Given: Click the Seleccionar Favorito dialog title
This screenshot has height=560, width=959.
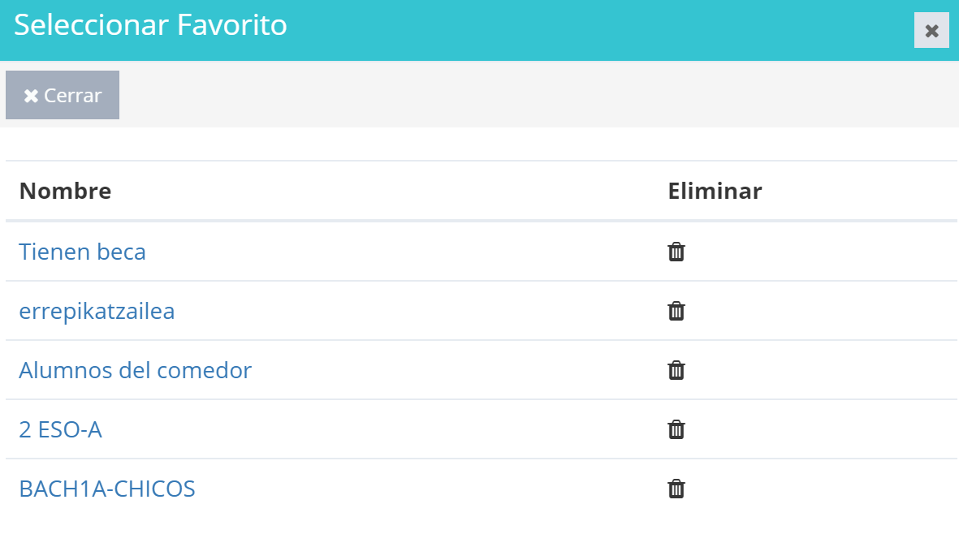Looking at the screenshot, I should [150, 25].
